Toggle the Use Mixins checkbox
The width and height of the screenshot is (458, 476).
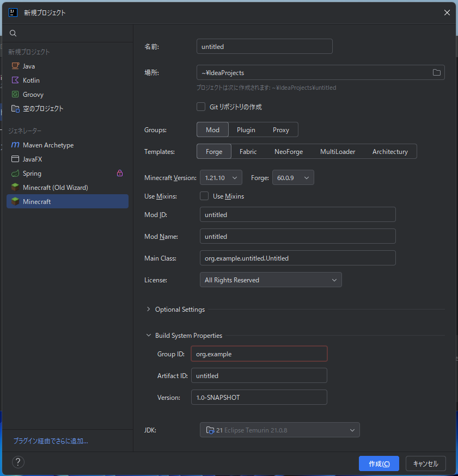click(x=204, y=196)
